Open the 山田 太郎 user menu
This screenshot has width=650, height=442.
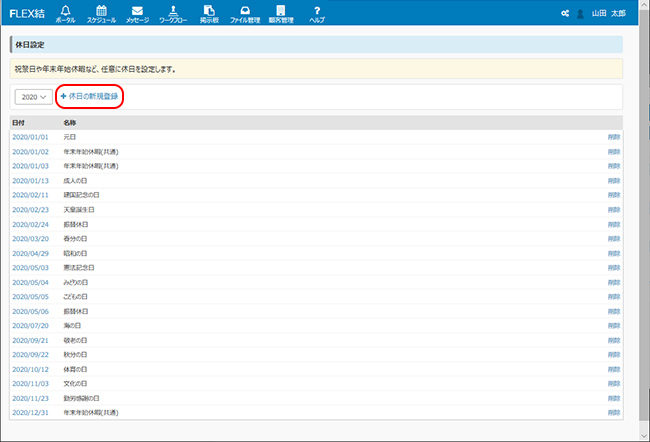(609, 13)
